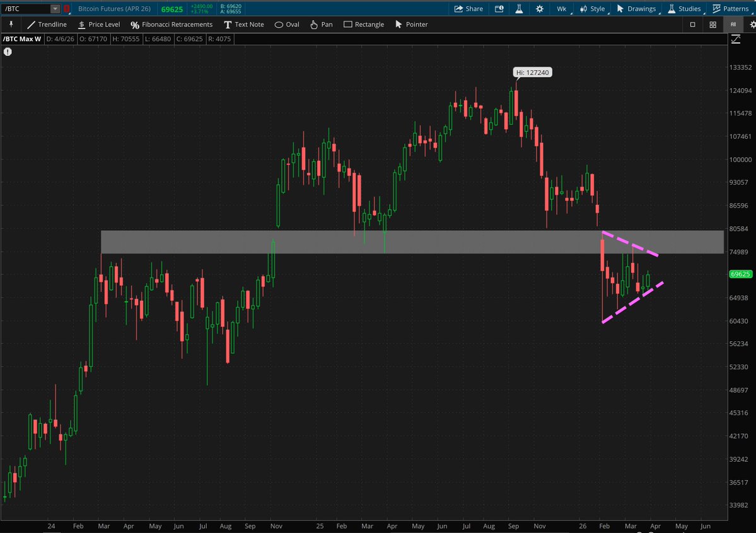Click the +2490.00 change value
This screenshot has height=533, width=756.
(x=202, y=6)
